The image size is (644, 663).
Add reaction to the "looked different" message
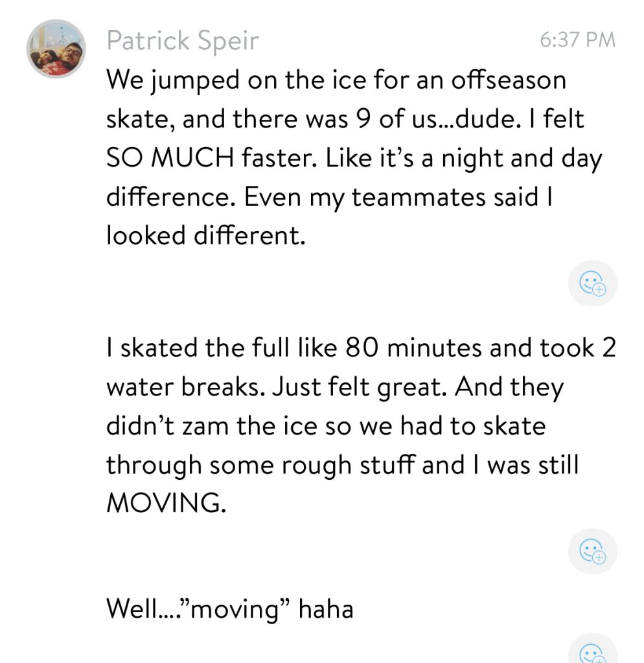pyautogui.click(x=592, y=283)
